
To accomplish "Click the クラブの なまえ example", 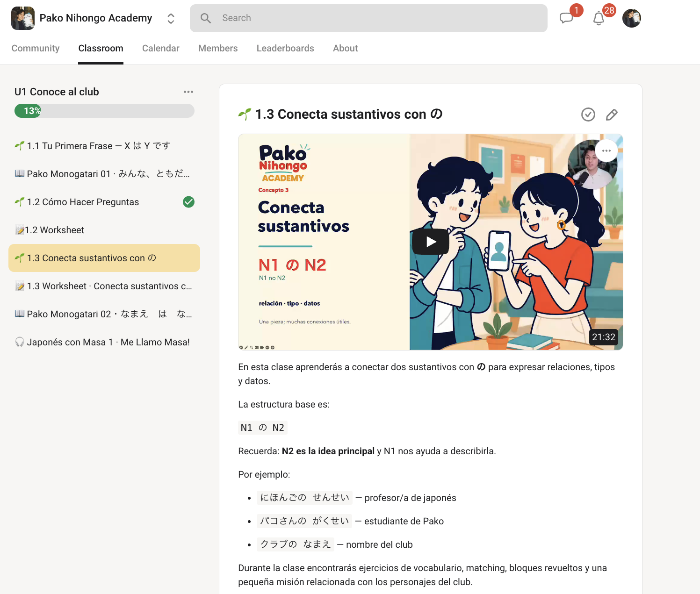I will 296,544.
